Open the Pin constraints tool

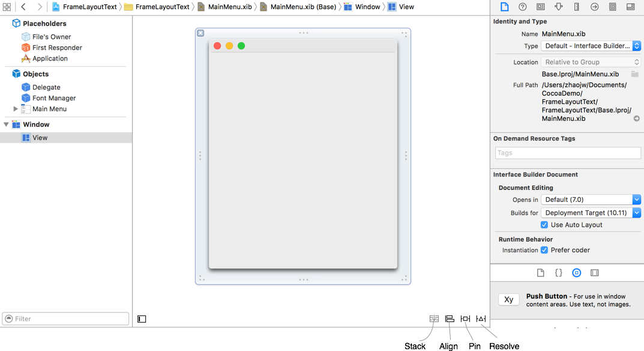(465, 318)
